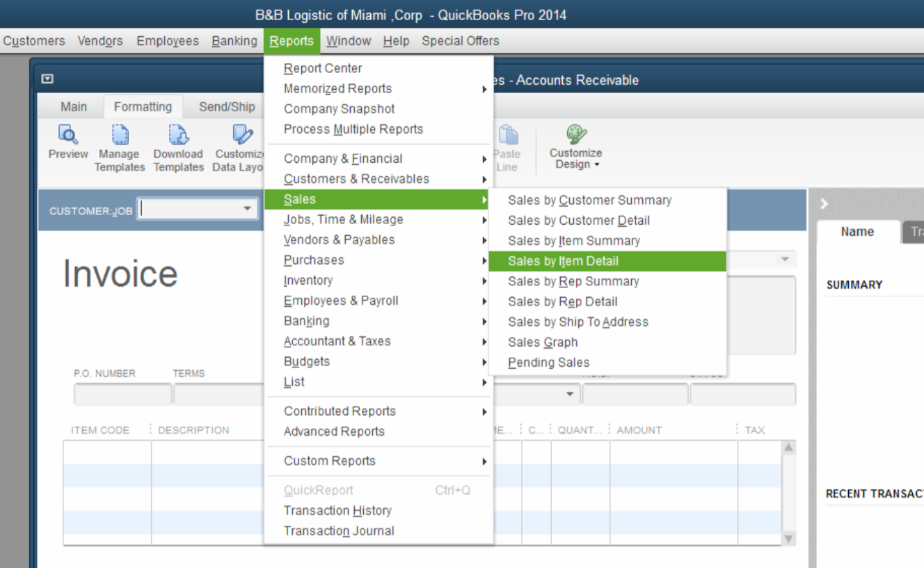Open Manage Templates tool
Screen dimensions: 924x568
click(x=120, y=135)
